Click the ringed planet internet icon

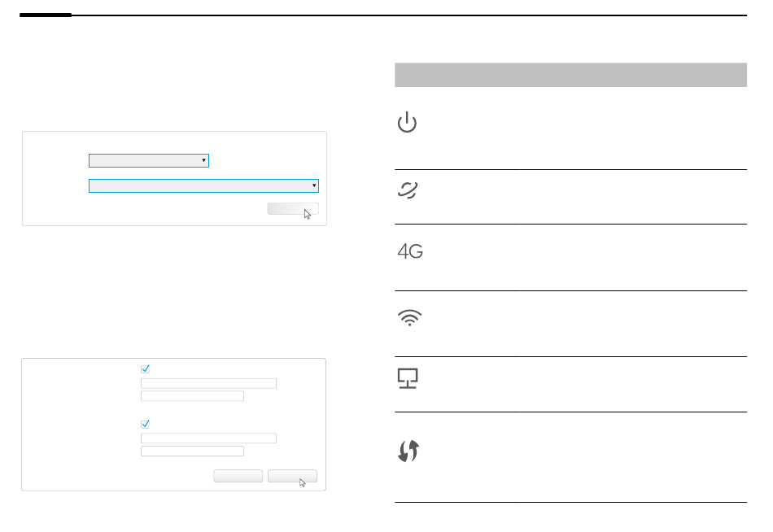408,190
